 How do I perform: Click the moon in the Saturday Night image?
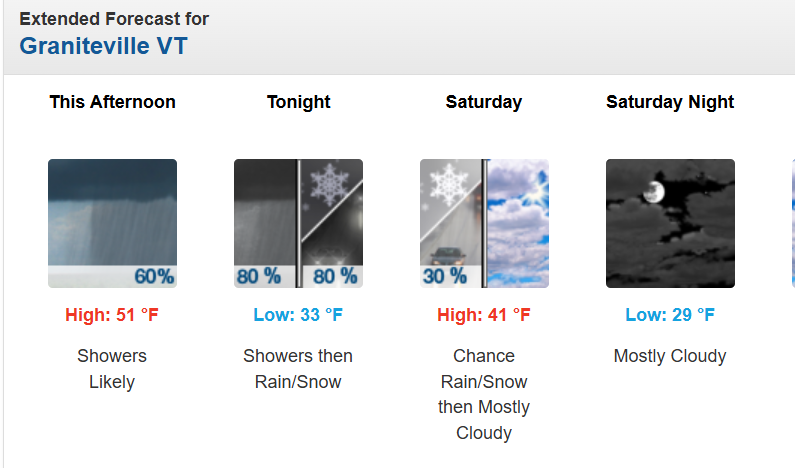(655, 191)
